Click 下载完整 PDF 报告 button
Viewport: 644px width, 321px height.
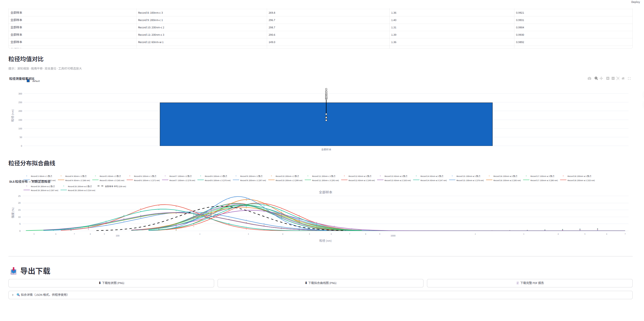point(529,283)
